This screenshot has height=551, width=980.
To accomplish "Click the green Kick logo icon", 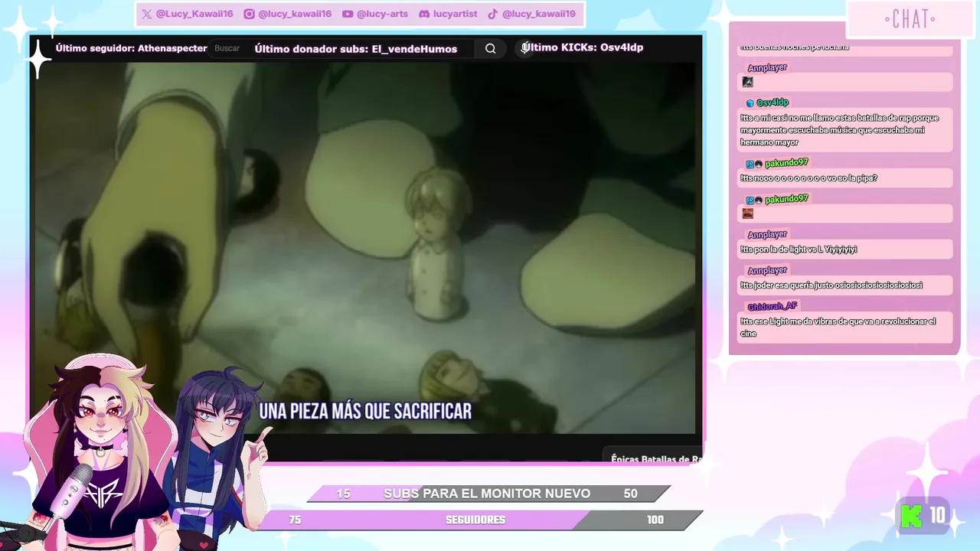I will [911, 516].
